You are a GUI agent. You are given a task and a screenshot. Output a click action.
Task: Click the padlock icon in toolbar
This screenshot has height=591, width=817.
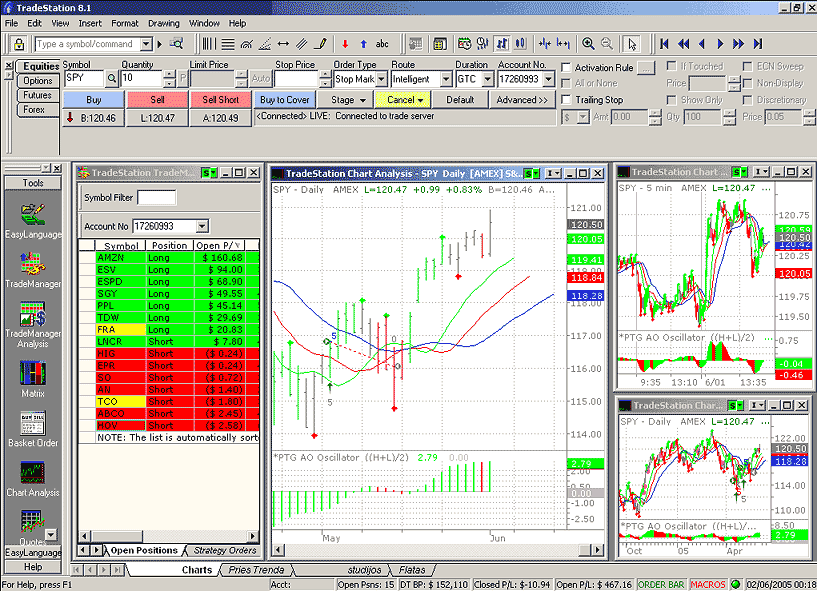pyautogui.click(x=19, y=44)
